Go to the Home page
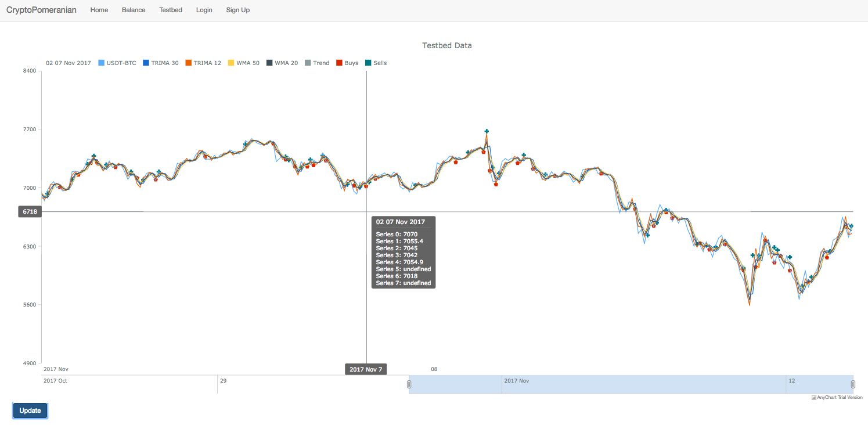This screenshot has height=425, width=868. [x=99, y=10]
